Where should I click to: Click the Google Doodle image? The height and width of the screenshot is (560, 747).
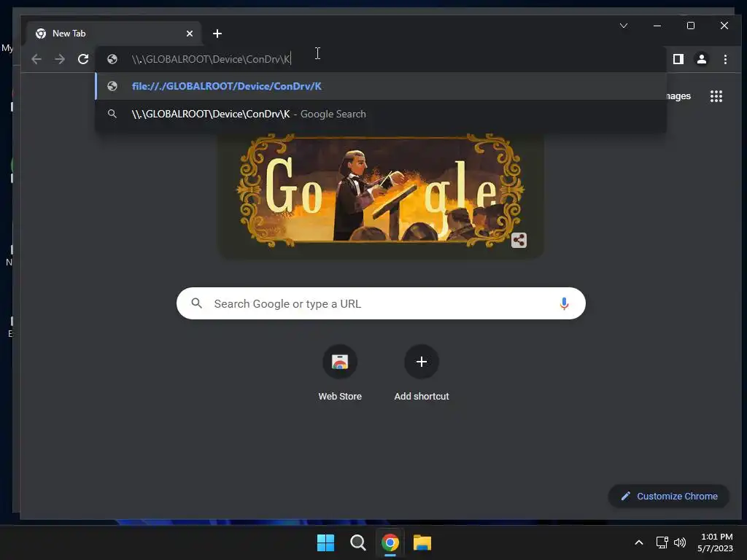[381, 190]
